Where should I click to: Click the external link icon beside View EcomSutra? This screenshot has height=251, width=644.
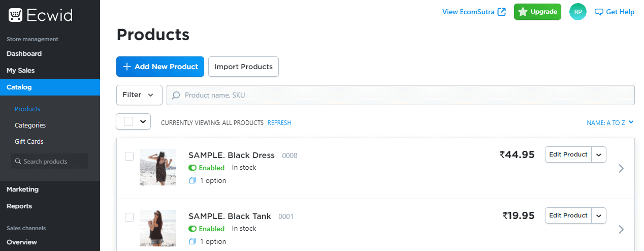502,12
